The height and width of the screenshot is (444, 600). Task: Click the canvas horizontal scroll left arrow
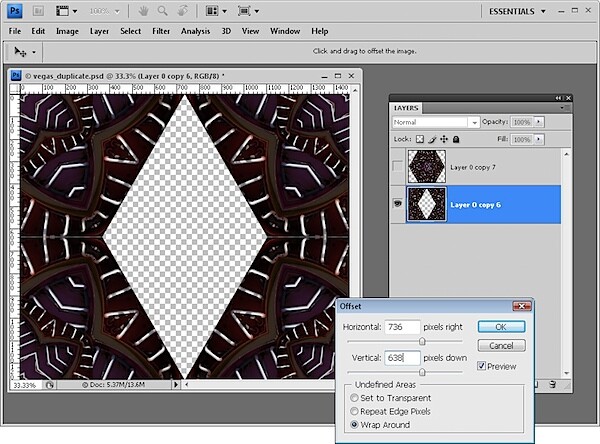pyautogui.click(x=186, y=385)
